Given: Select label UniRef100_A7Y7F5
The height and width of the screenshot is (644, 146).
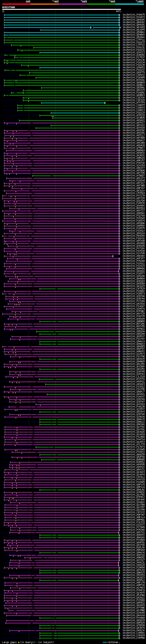Looking at the screenshot, I should [x=134, y=103].
